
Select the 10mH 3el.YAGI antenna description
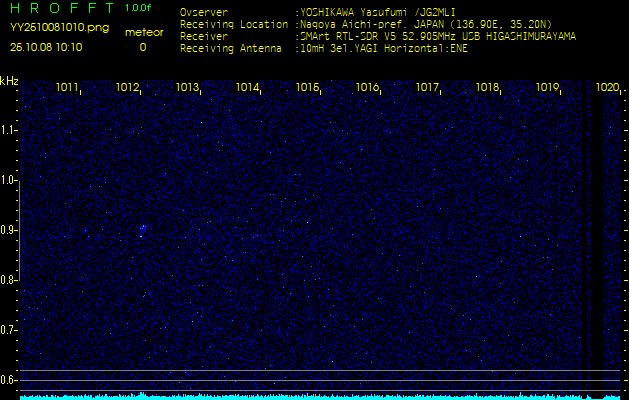pos(384,49)
